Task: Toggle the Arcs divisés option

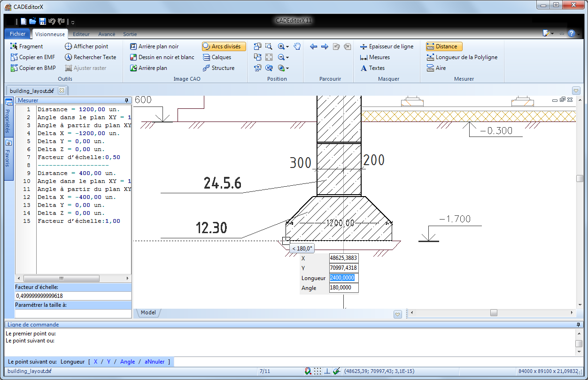Action: pos(224,46)
